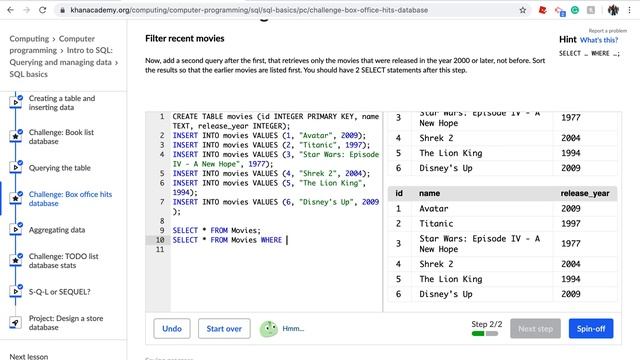Click Titanic row in second results table
Image resolution: width=640 pixels, height=360 pixels.
pyautogui.click(x=502, y=224)
